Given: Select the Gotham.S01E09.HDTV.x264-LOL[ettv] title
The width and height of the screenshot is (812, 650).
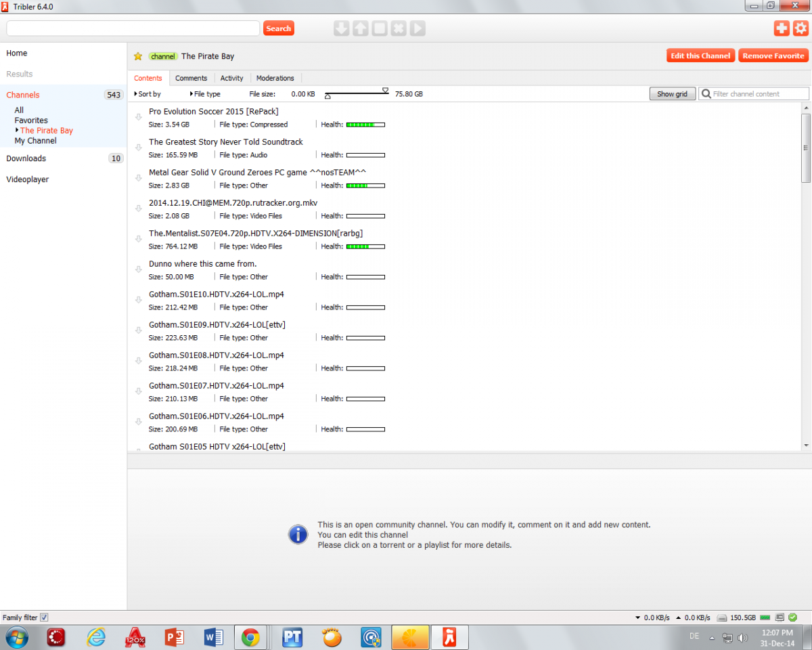Looking at the screenshot, I should point(217,324).
